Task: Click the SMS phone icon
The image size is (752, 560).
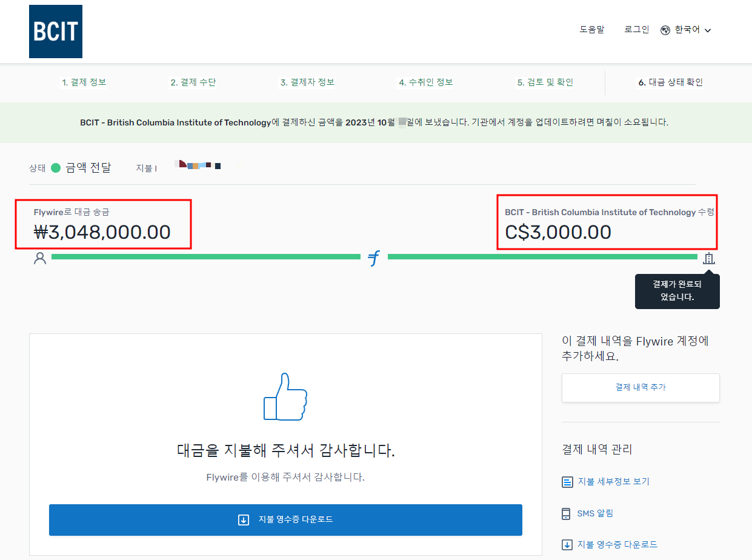Action: tap(566, 514)
